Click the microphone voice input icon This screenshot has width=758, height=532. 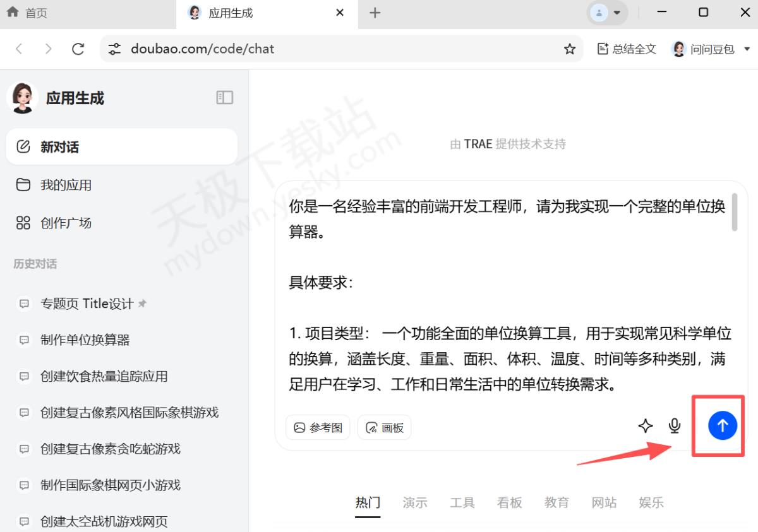pyautogui.click(x=675, y=426)
